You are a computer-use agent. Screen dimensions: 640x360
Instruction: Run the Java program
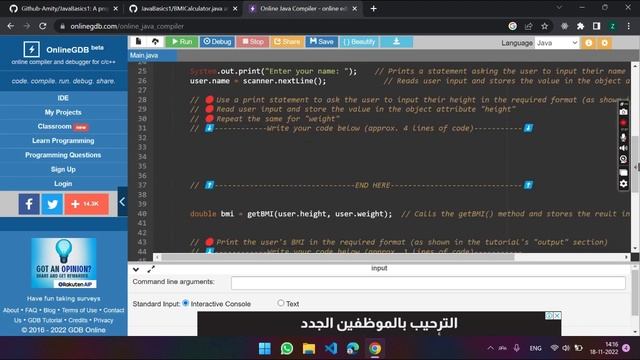coord(182,42)
